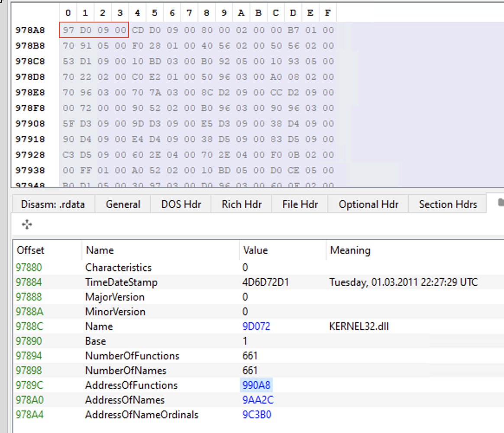
Task: Open the Optional Hdr tab
Action: [x=368, y=204]
